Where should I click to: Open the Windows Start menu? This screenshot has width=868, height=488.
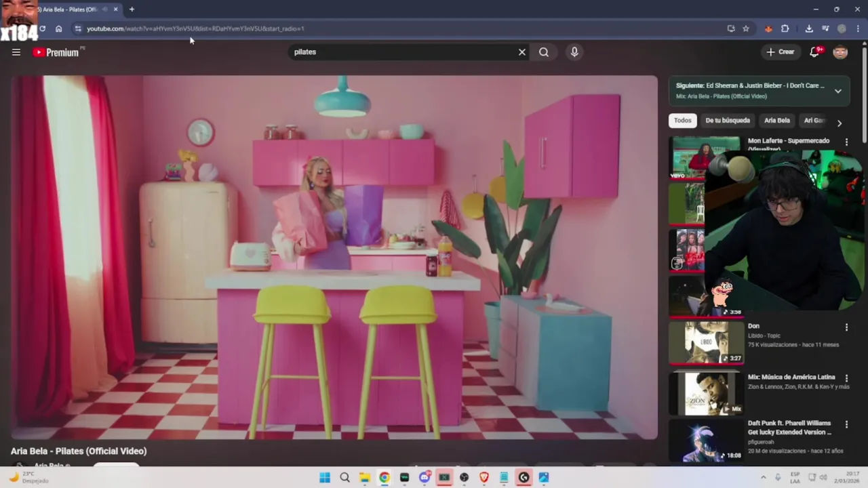(x=325, y=477)
